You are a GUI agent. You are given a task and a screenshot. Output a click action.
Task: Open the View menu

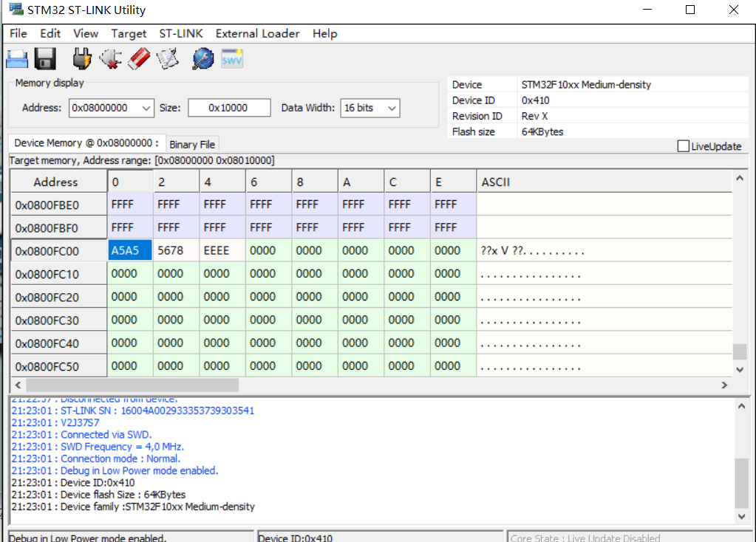click(x=86, y=34)
